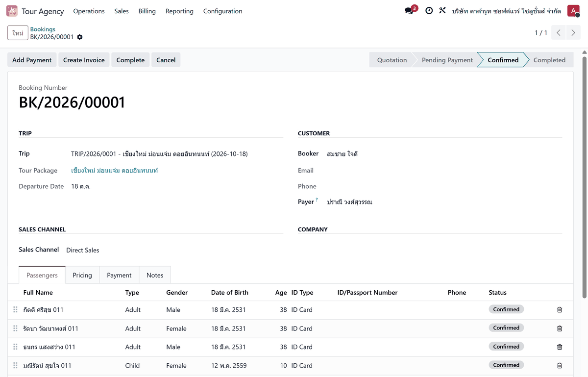Open the company switcher บริษัท ดาต้ารูท
This screenshot has width=588, height=377.
(x=506, y=11)
